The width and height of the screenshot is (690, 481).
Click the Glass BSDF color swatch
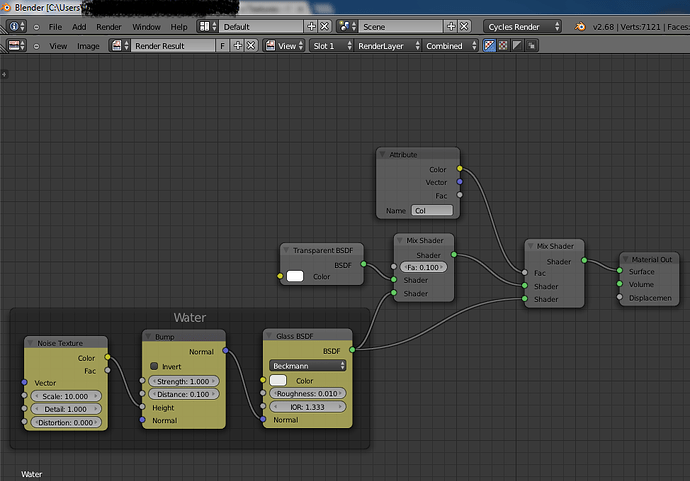point(278,380)
